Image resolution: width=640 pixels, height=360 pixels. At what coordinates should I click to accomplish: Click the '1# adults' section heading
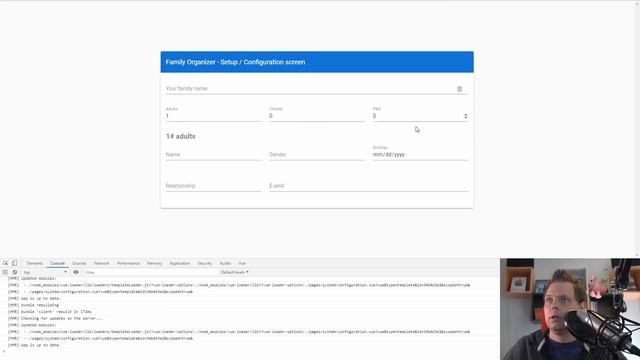pos(181,136)
